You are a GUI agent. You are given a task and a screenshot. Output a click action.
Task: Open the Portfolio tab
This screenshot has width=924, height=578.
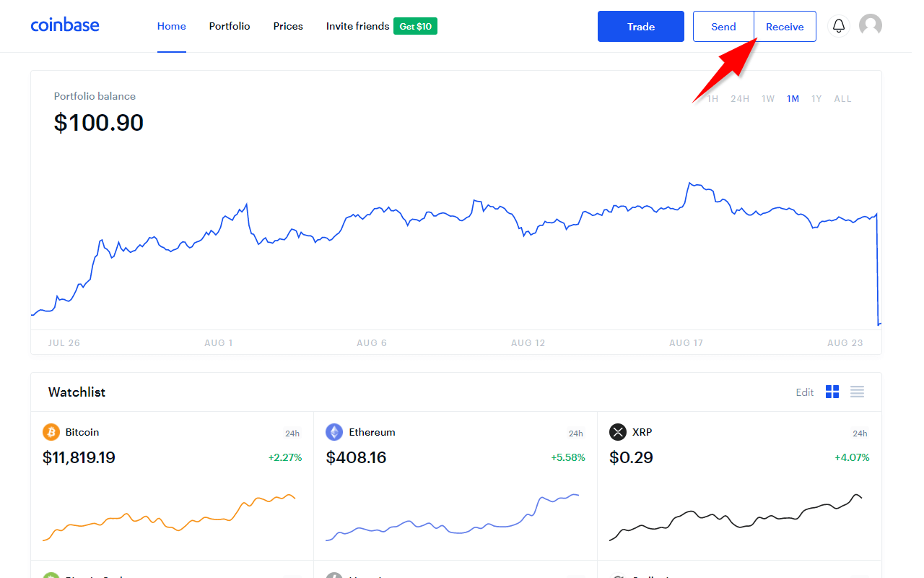[x=230, y=26]
